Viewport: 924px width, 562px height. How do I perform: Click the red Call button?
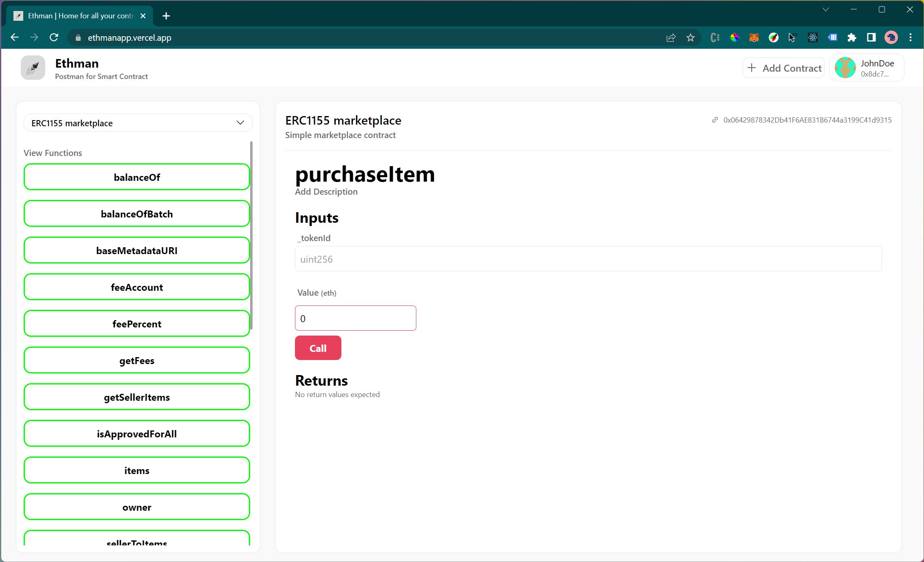pos(317,348)
